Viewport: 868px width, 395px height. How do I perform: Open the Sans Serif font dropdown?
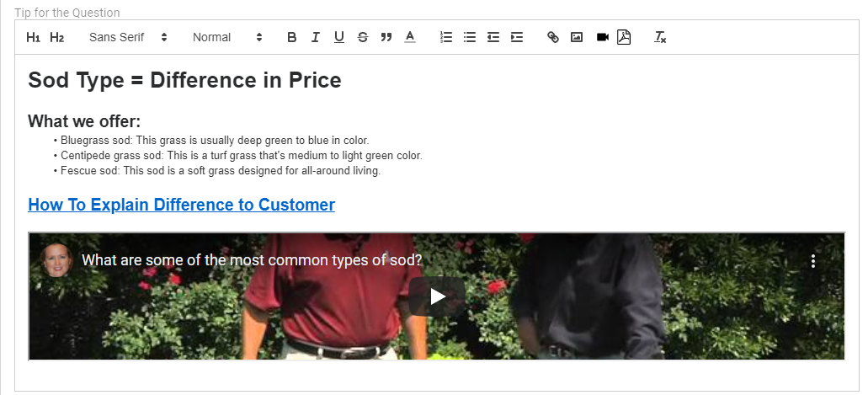(x=128, y=37)
